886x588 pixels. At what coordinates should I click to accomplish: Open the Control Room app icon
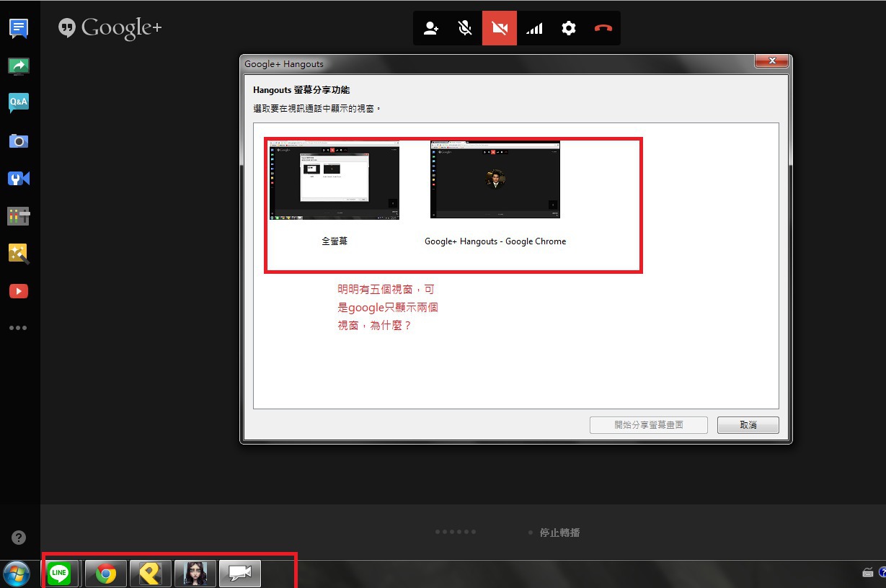(19, 215)
